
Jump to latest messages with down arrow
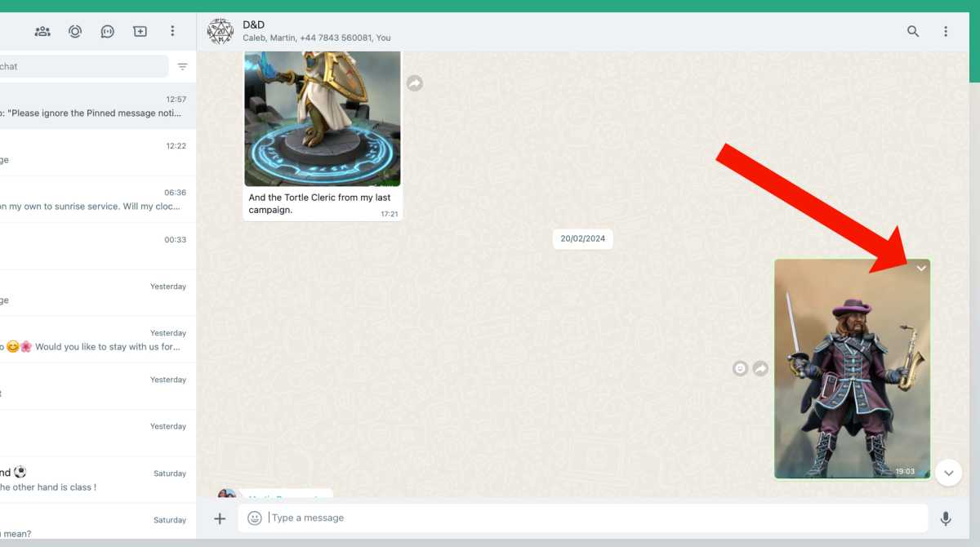[x=948, y=473]
